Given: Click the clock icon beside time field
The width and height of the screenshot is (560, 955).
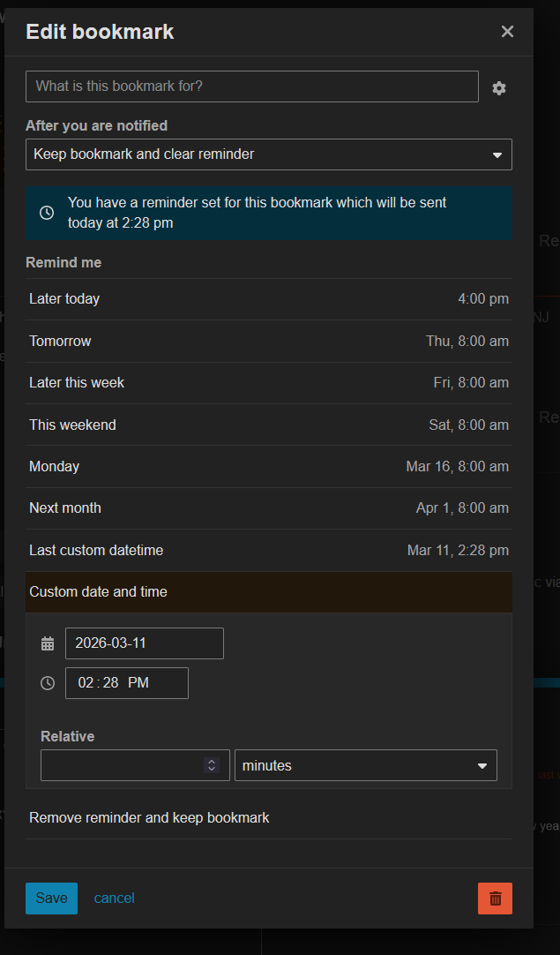Looking at the screenshot, I should pos(48,683).
